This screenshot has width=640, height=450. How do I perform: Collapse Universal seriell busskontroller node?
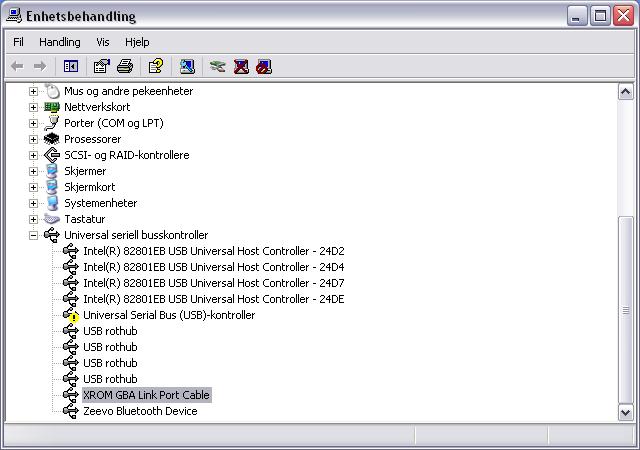click(x=33, y=235)
